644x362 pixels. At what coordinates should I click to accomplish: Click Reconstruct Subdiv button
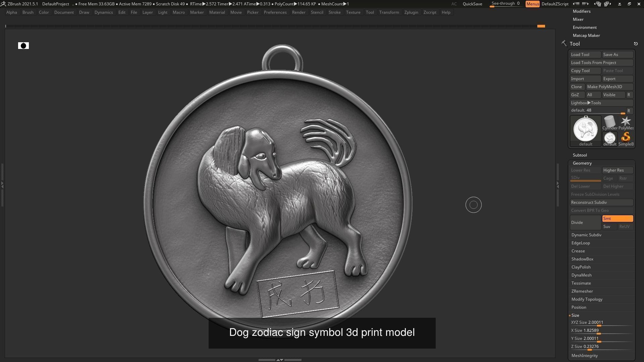(x=602, y=202)
